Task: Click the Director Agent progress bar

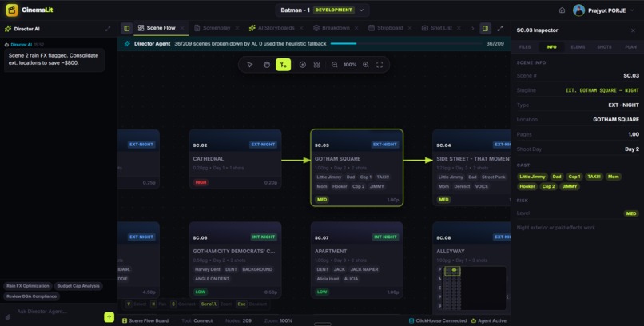Action: pos(406,43)
